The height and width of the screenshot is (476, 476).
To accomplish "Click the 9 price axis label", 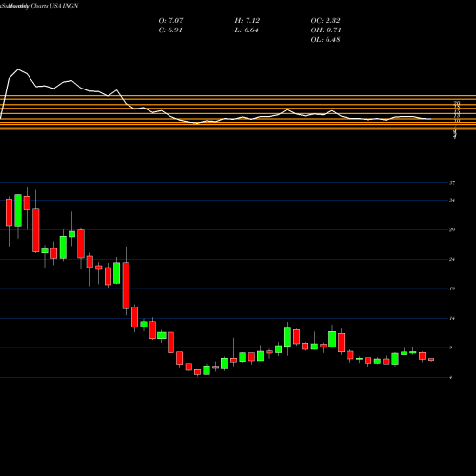I will (451, 347).
